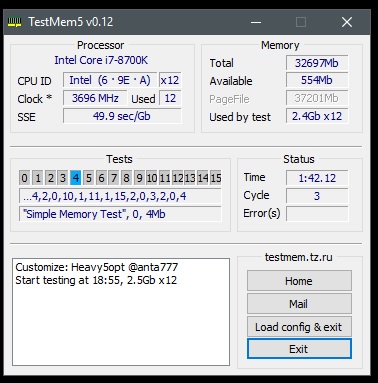Click the Time 1:42.12 status field

[317, 178]
